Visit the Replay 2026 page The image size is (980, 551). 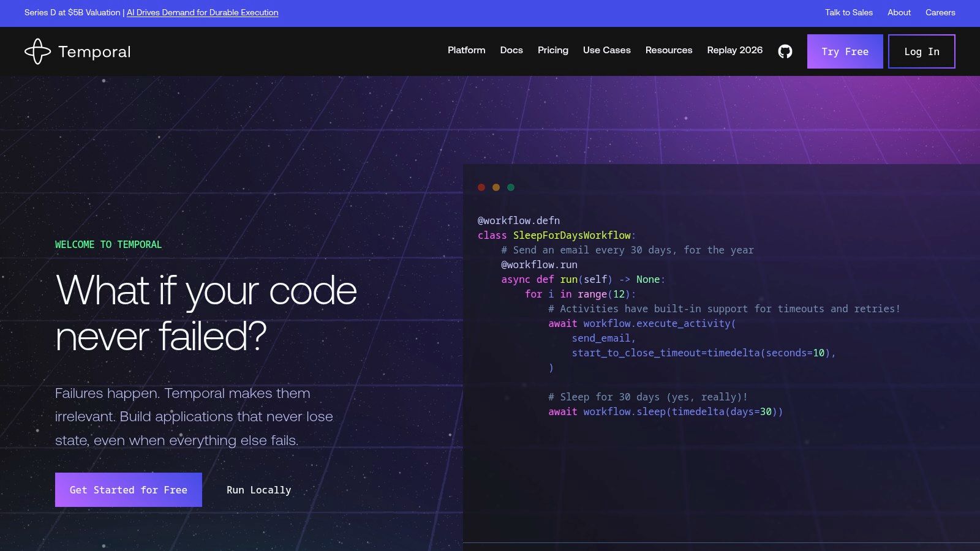click(x=735, y=50)
